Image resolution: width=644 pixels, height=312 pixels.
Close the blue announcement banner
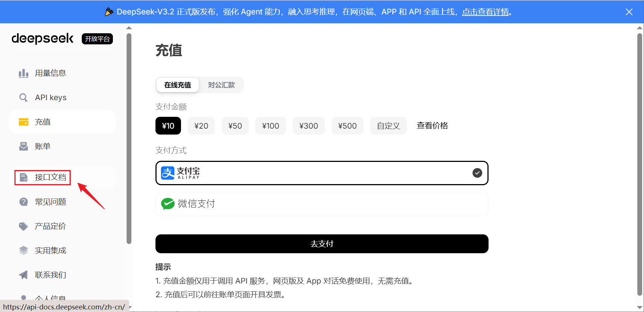click(629, 12)
